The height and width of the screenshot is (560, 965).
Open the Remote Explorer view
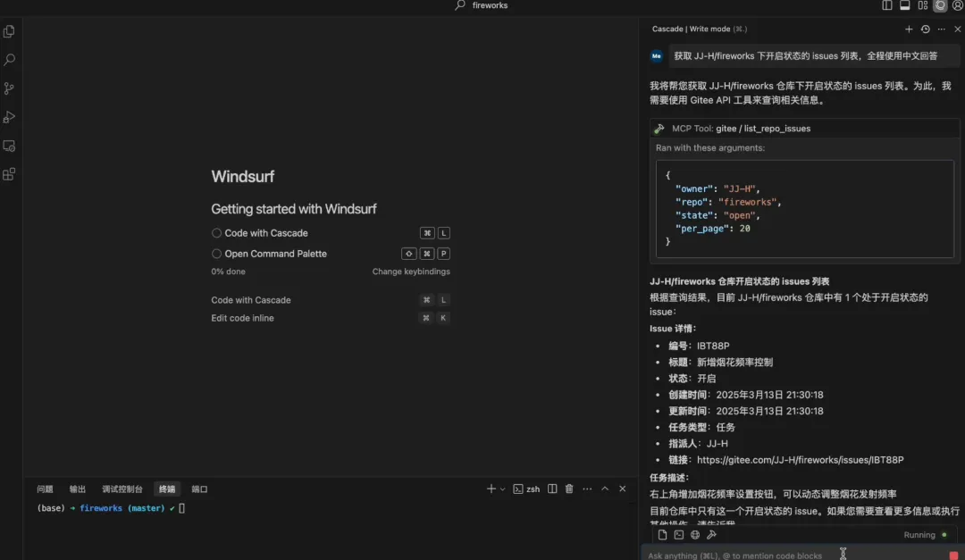[x=9, y=146]
